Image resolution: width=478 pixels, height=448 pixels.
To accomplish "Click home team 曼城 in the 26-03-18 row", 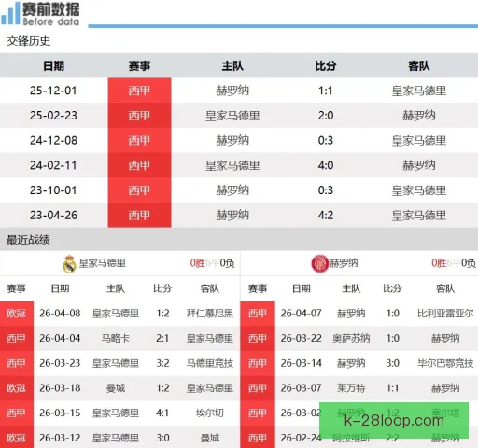I will coord(116,388).
